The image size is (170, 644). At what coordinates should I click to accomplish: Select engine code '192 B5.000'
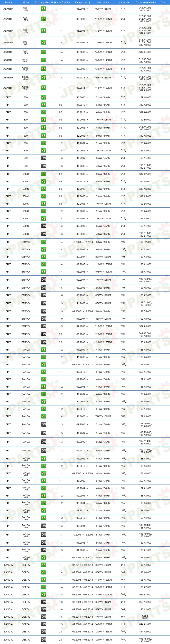tap(145, 312)
